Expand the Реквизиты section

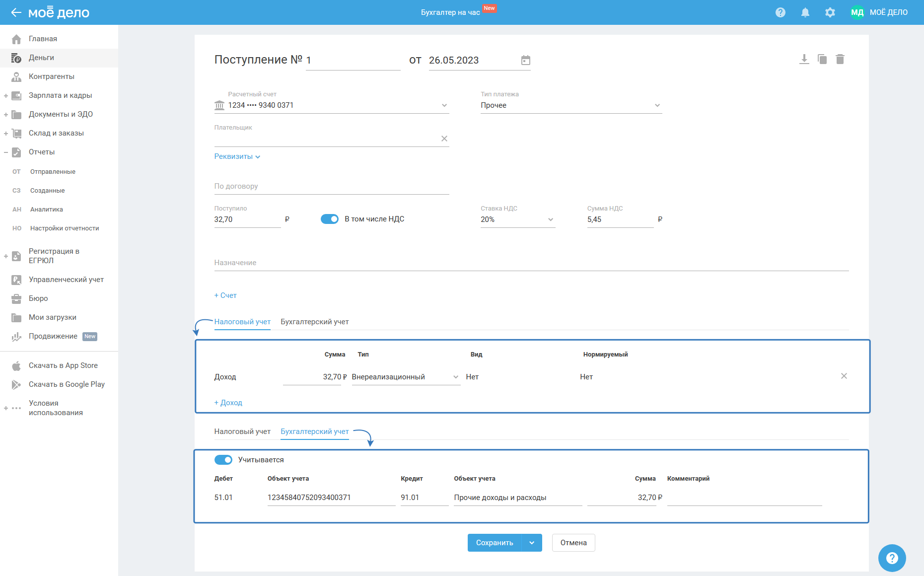(237, 156)
